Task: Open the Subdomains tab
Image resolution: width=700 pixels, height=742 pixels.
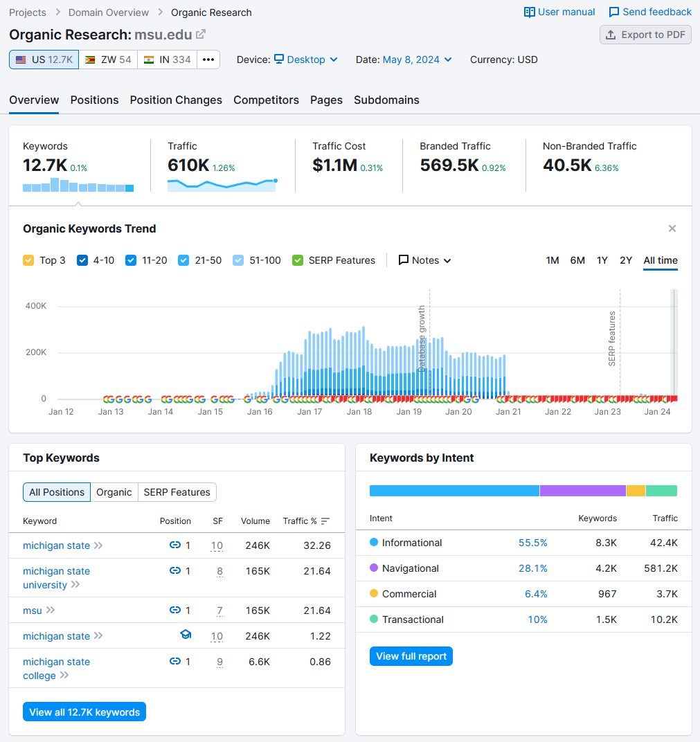Action: pos(386,100)
